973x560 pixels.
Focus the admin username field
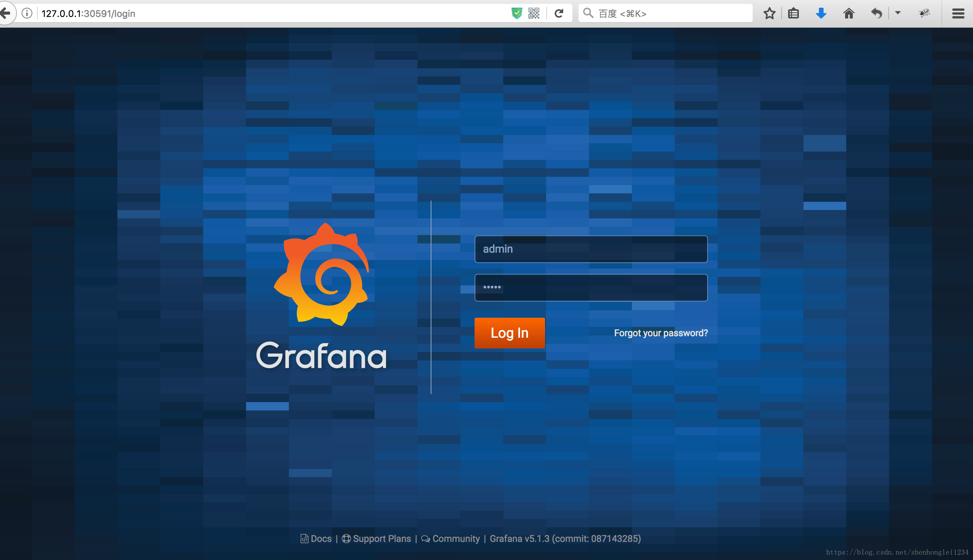[591, 249]
